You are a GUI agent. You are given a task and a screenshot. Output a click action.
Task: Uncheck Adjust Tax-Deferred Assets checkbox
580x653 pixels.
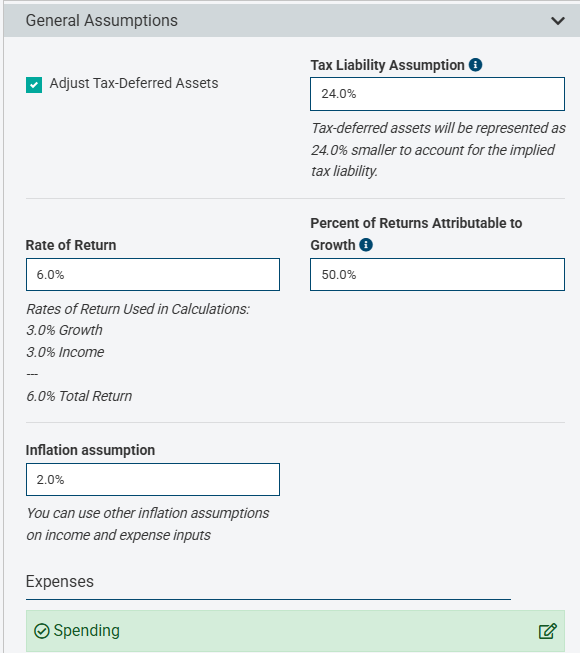click(x=34, y=85)
